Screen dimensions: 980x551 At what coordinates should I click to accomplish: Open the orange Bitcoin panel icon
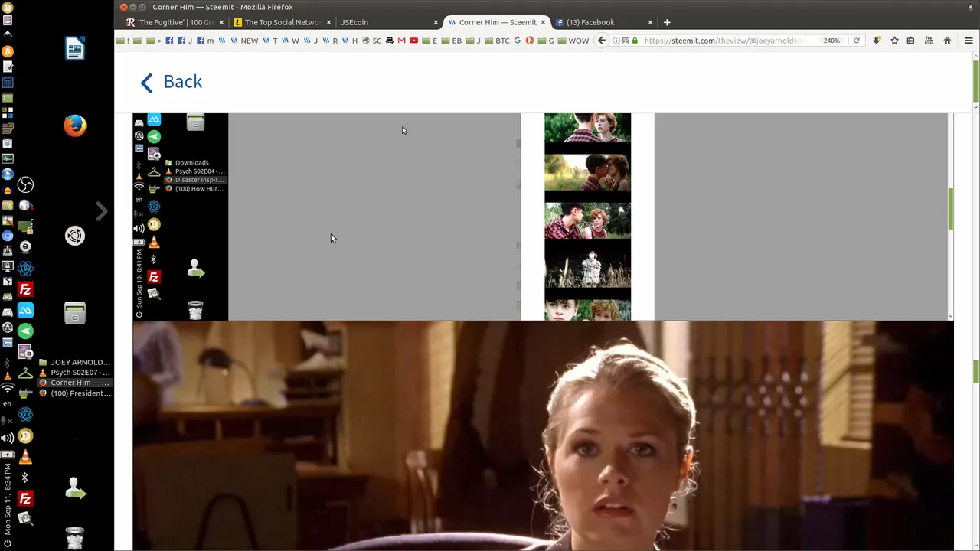click(x=8, y=51)
